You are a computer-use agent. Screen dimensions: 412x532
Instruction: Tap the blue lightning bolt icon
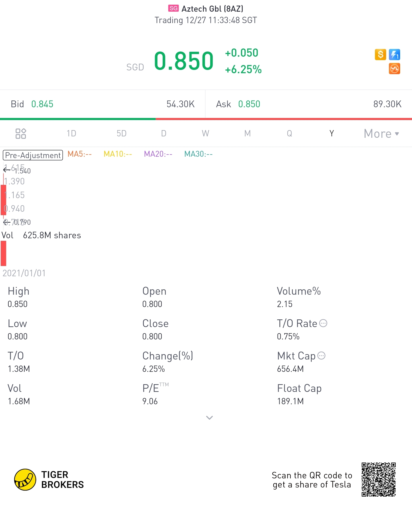[394, 55]
